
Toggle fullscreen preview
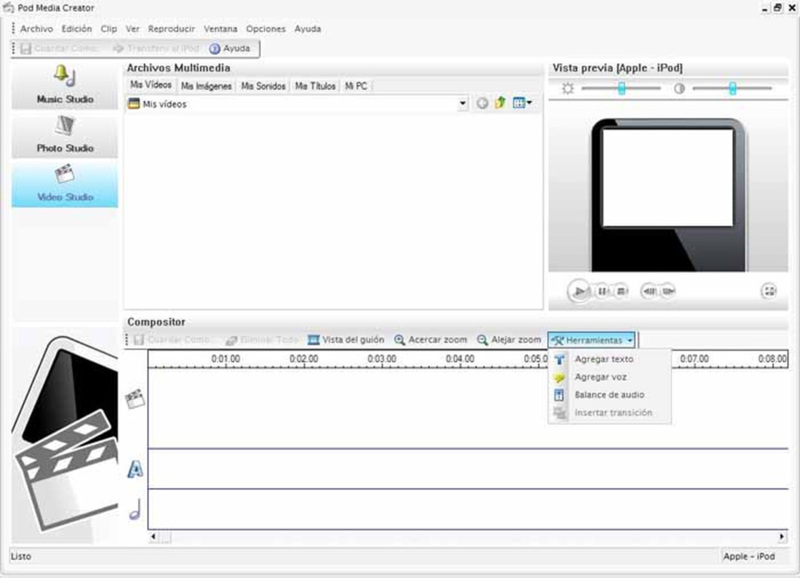(769, 291)
